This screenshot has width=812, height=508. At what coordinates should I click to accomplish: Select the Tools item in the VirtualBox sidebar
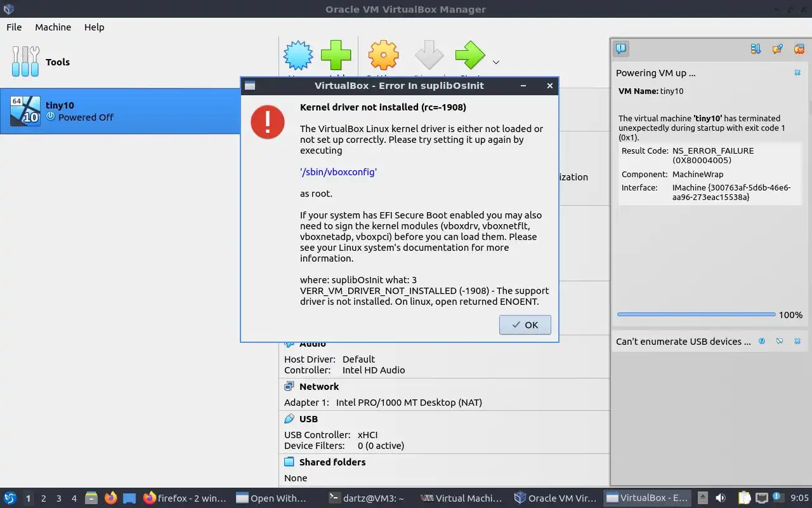(x=138, y=62)
